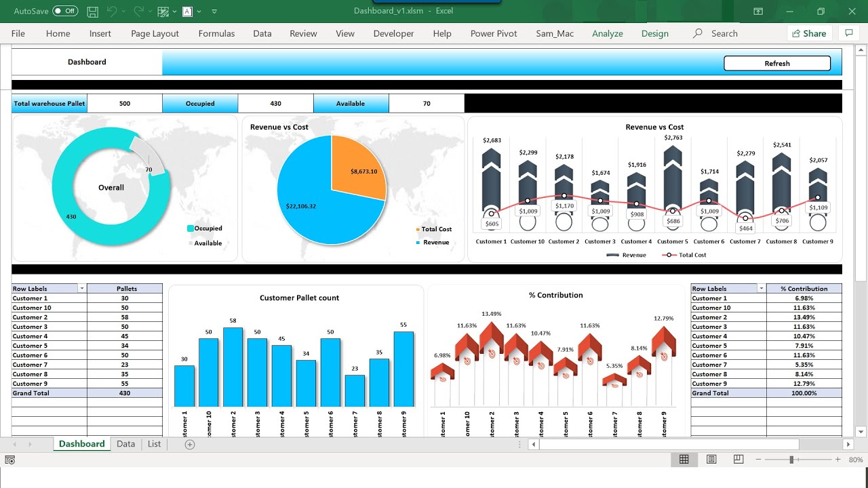Screen dimensions: 868x488
Task: Open the Pallets table Row Labels filter
Action: pos(82,289)
